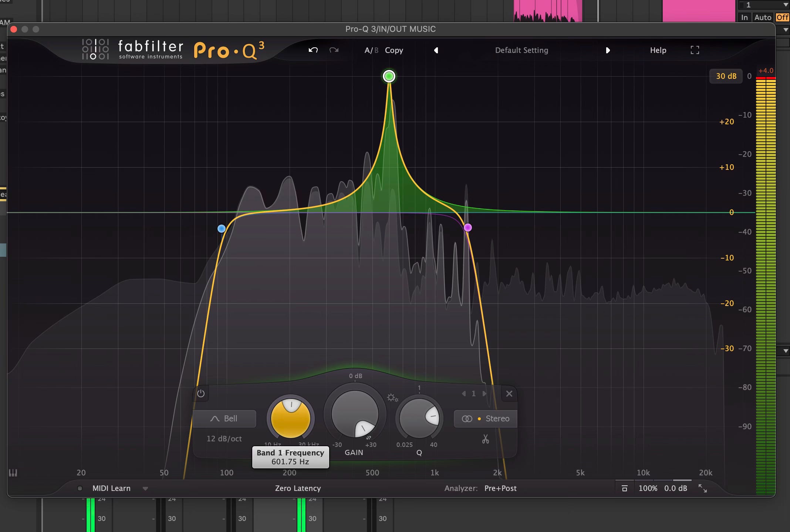This screenshot has height=532, width=790.
Task: Open the Help menu
Action: tap(658, 50)
